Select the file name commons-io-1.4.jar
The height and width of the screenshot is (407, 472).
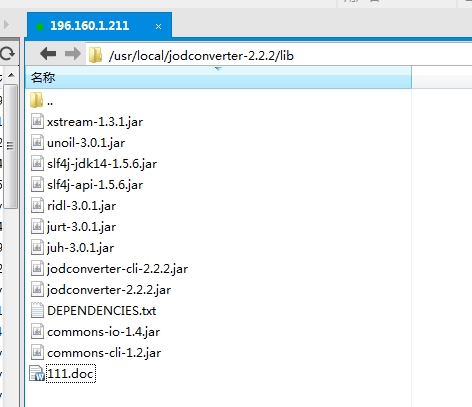coord(104,332)
